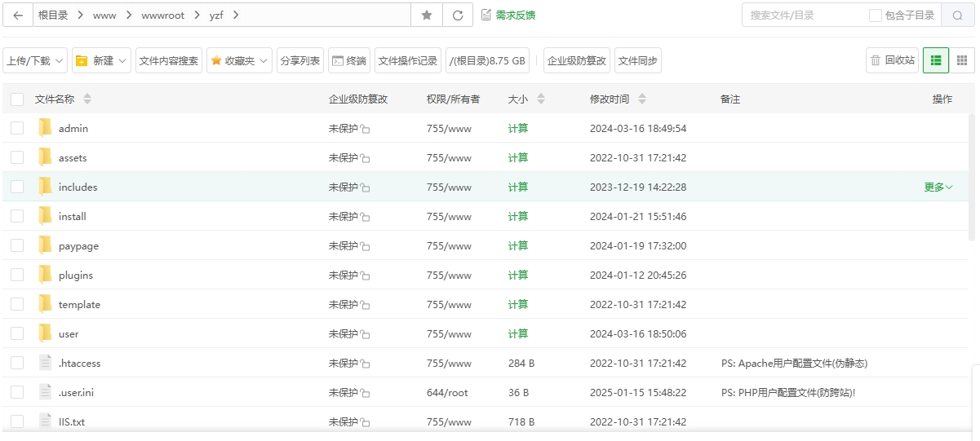Check the plugins folder checkbox
Screen dimensions: 980x441
pyautogui.click(x=17, y=275)
